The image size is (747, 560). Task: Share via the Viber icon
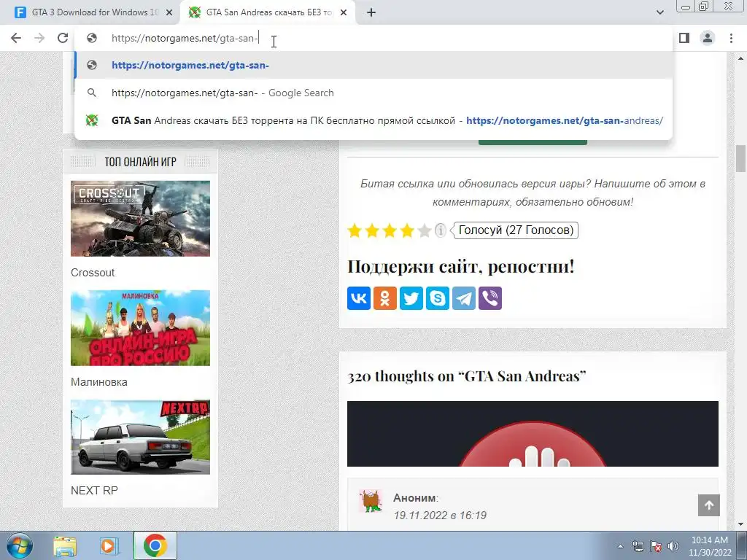click(x=489, y=298)
